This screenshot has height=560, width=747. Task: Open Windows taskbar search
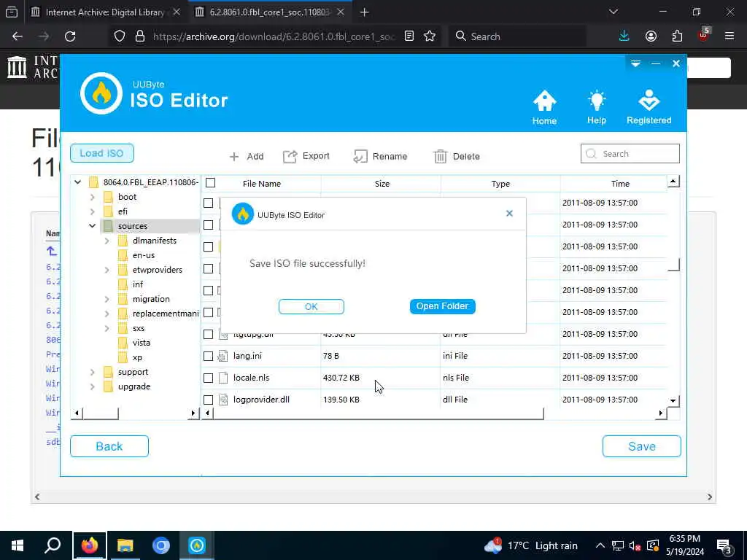tap(53, 545)
